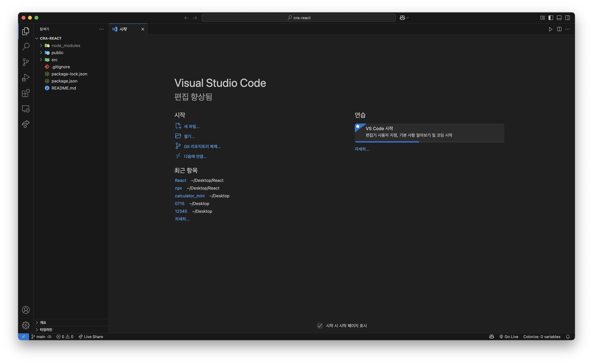Toggle the bottom panel
Viewport: 593px width, 364px height.
point(559,18)
